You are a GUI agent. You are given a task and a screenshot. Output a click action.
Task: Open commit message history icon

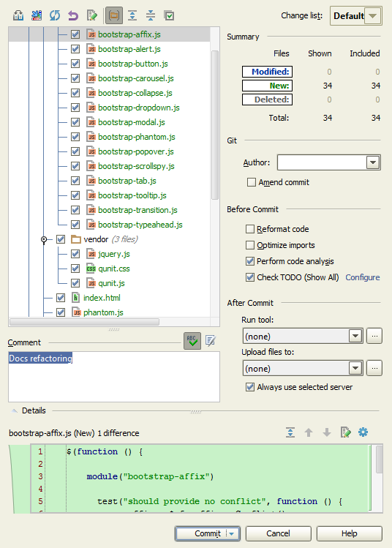(211, 341)
